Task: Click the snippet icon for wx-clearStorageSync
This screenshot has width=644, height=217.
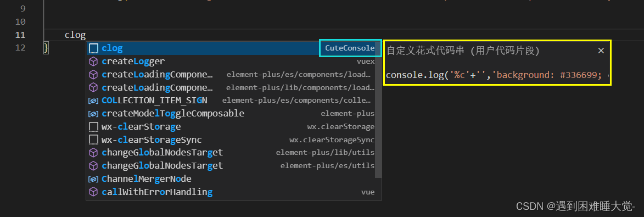Action: [x=94, y=140]
